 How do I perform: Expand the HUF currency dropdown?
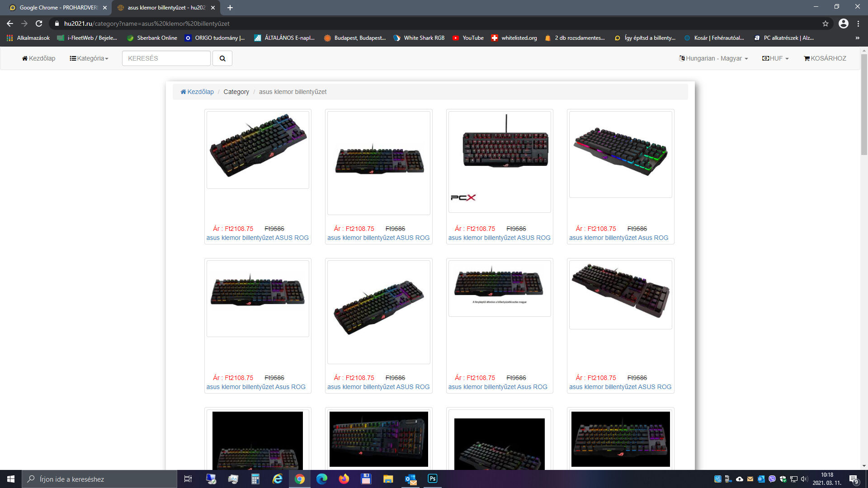775,58
